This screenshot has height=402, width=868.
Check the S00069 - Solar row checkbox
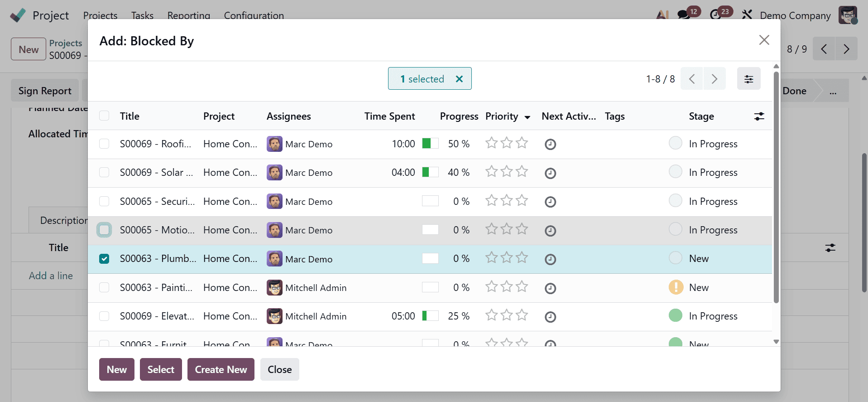104,172
